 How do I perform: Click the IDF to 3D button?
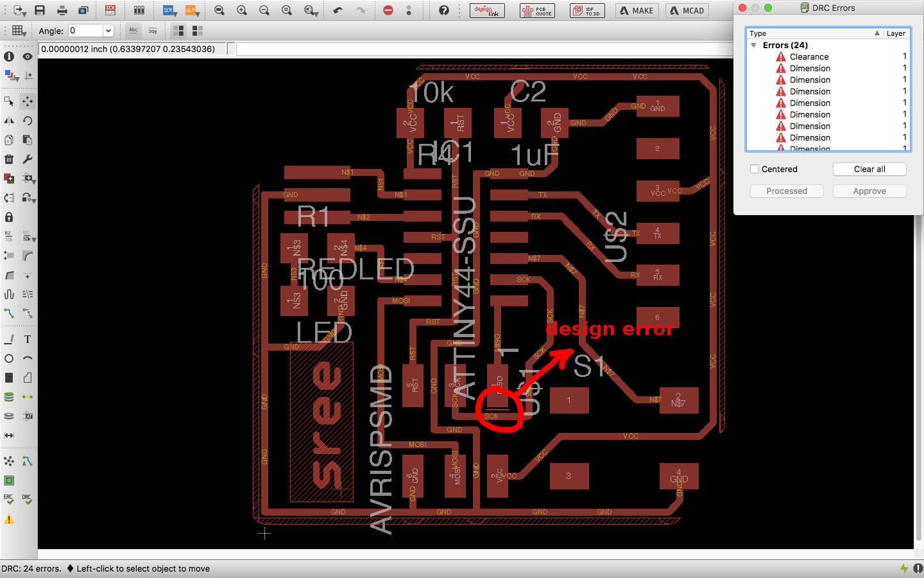(x=587, y=10)
